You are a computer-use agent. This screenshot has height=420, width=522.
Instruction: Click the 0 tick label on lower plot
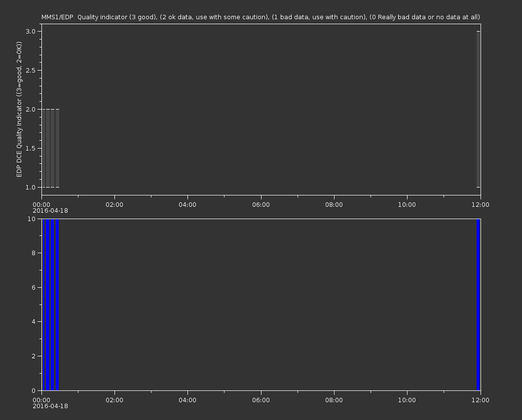coord(34,390)
